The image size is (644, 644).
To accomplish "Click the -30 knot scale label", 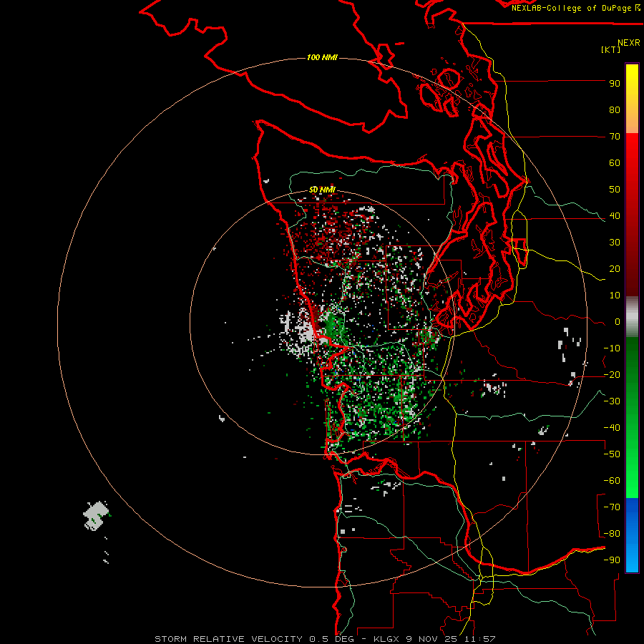I will click(612, 401).
